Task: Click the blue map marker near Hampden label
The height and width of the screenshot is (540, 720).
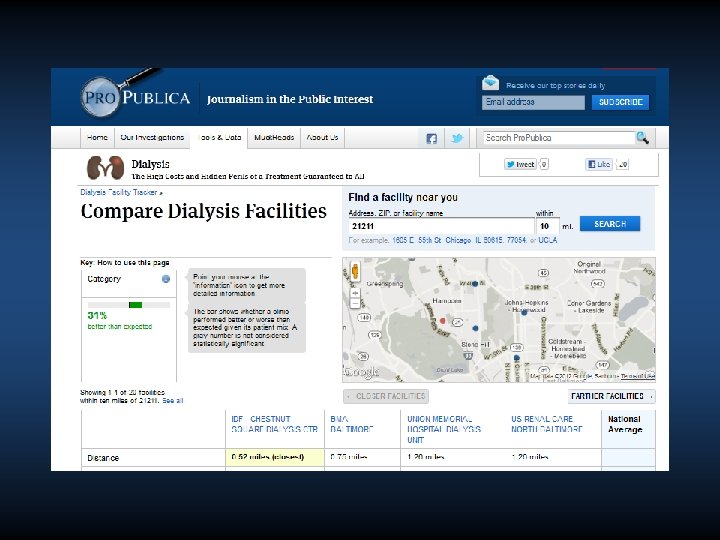Action: click(475, 284)
